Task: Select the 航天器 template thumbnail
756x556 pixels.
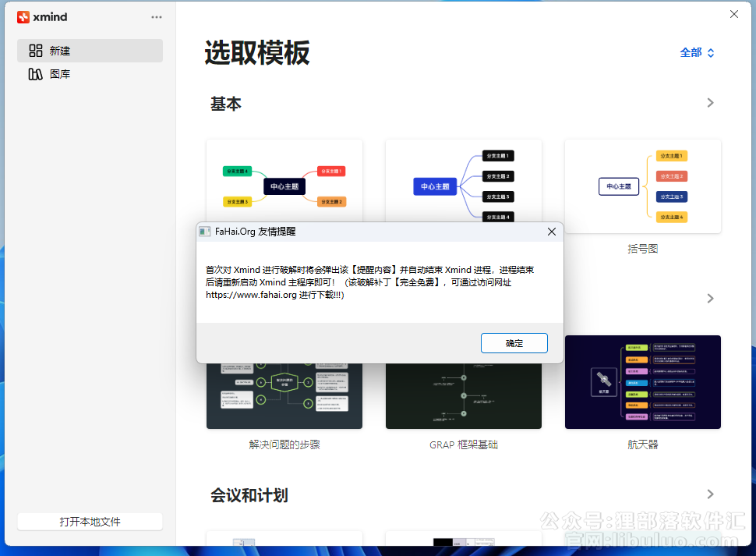Action: 643,382
